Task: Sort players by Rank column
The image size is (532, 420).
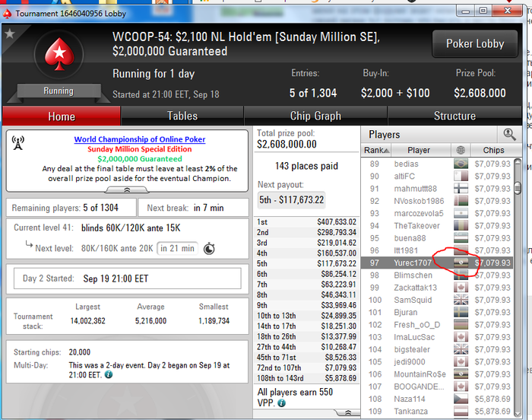Action: pyautogui.click(x=376, y=150)
